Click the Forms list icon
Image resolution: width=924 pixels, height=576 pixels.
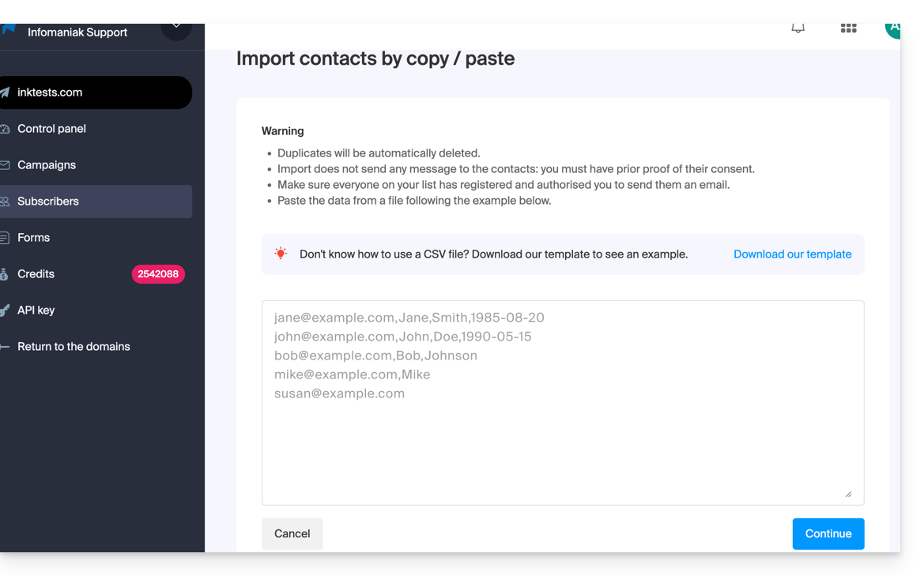(x=5, y=238)
